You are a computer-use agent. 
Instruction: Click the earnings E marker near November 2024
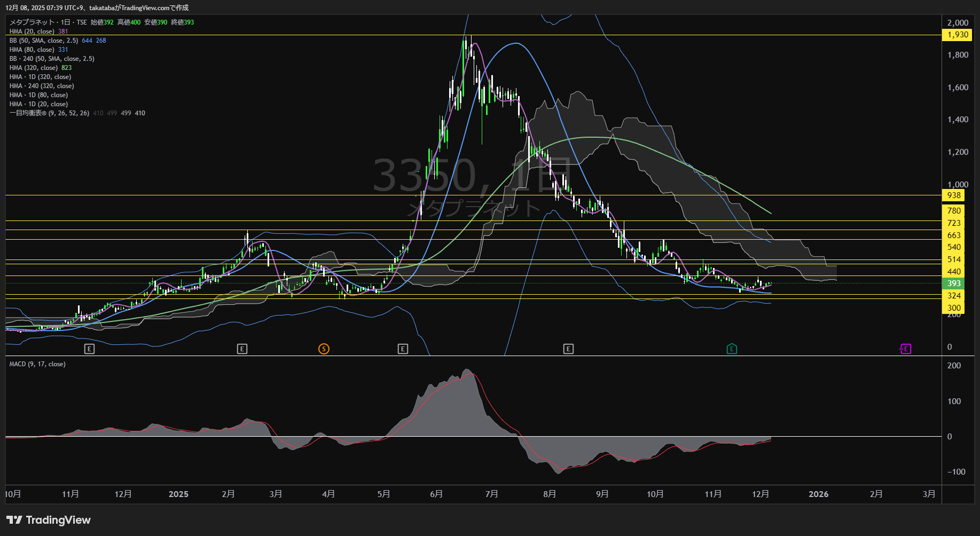tap(90, 349)
